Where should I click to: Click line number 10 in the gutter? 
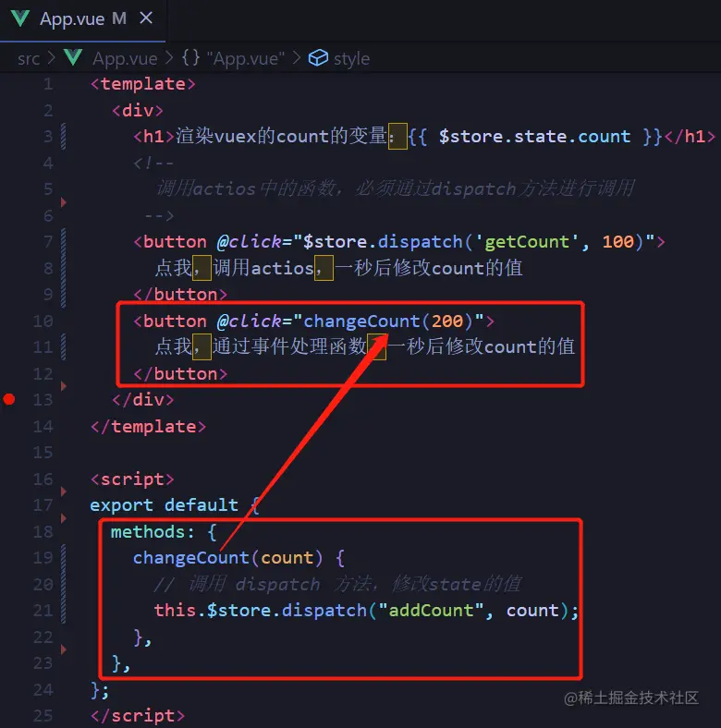[x=43, y=322]
